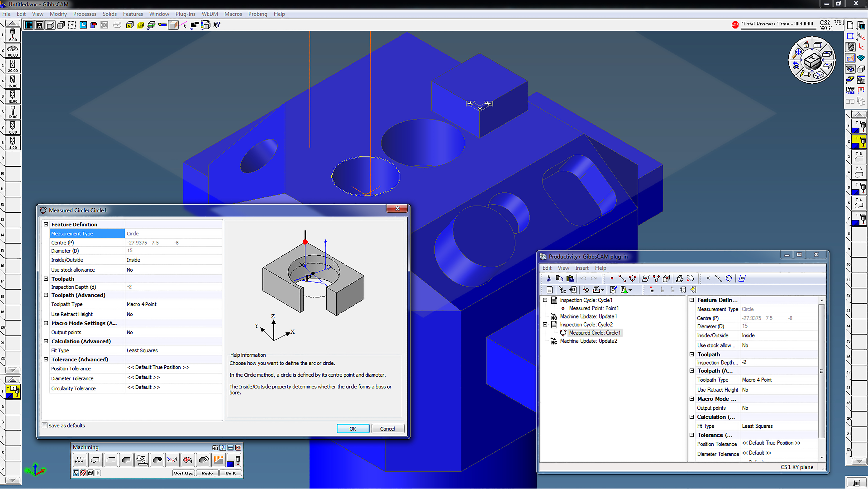Click the scissors Cut icon in Productivity+ toolbar
Viewport: 868px width, 489px height.
(549, 279)
